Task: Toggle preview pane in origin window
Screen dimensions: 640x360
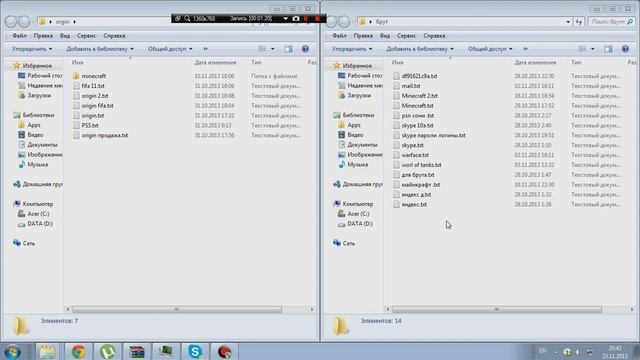Action: click(x=289, y=49)
